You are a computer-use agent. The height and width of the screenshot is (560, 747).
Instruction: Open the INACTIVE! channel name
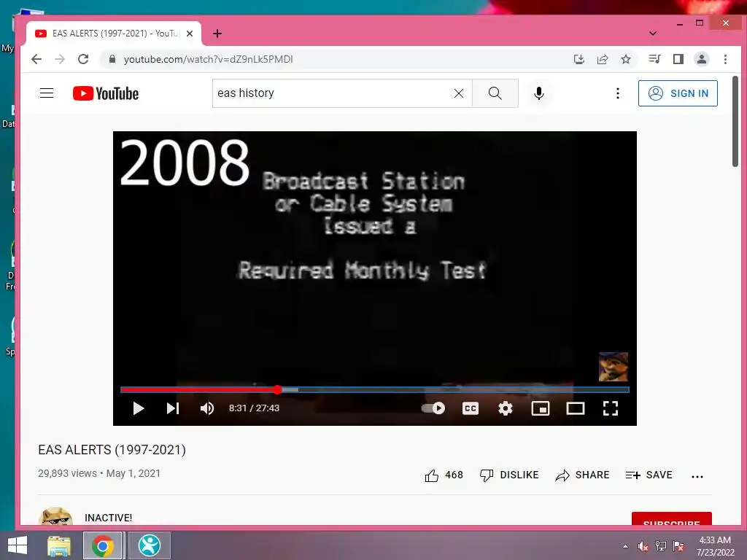(108, 518)
